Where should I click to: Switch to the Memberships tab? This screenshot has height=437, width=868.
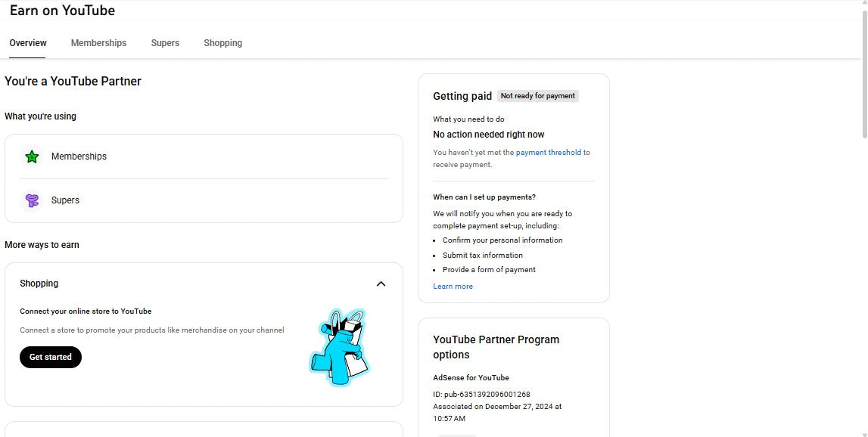coord(98,43)
